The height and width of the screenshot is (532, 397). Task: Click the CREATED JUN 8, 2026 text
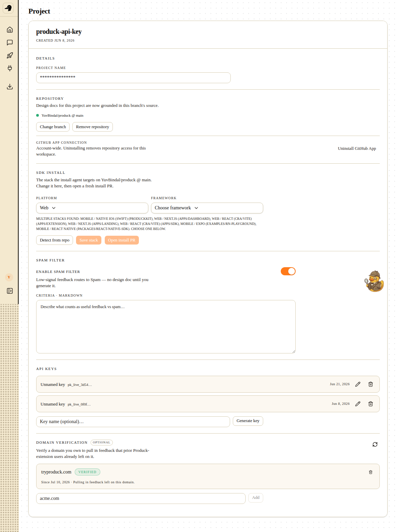point(55,41)
